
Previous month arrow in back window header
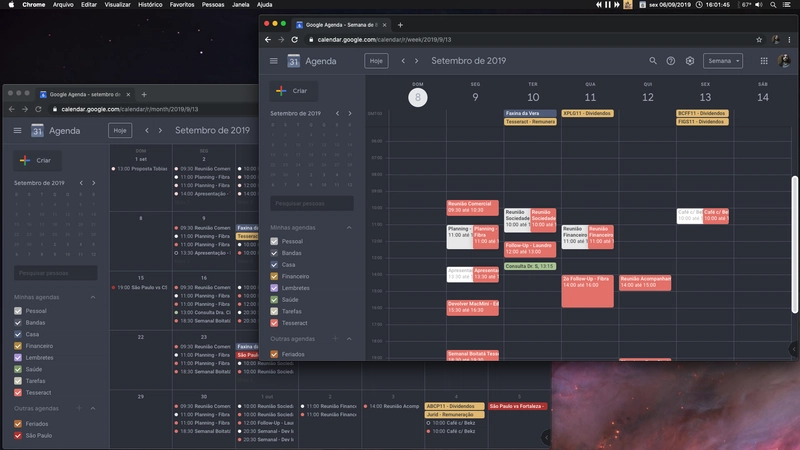147,131
